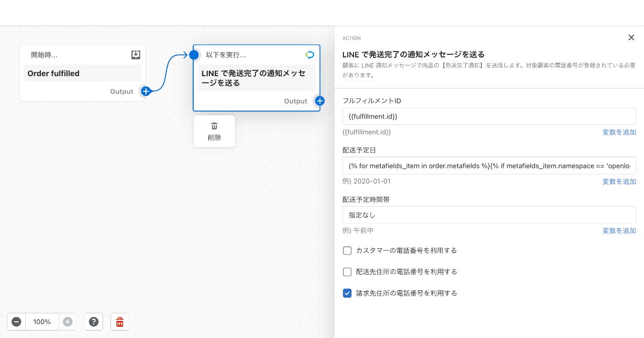This screenshot has height=338, width=644.
Task: Click 変数を追加 under 配送予定時間帯
Action: 619,231
